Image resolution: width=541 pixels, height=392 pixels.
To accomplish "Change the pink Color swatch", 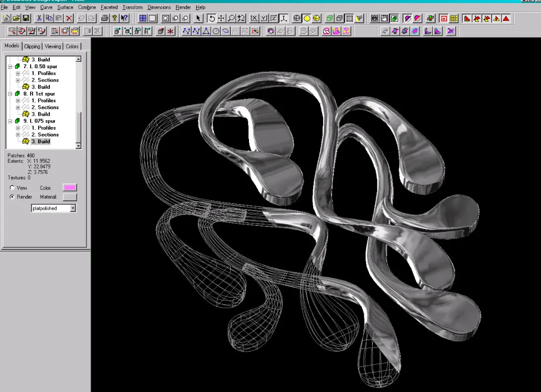I will 69,187.
